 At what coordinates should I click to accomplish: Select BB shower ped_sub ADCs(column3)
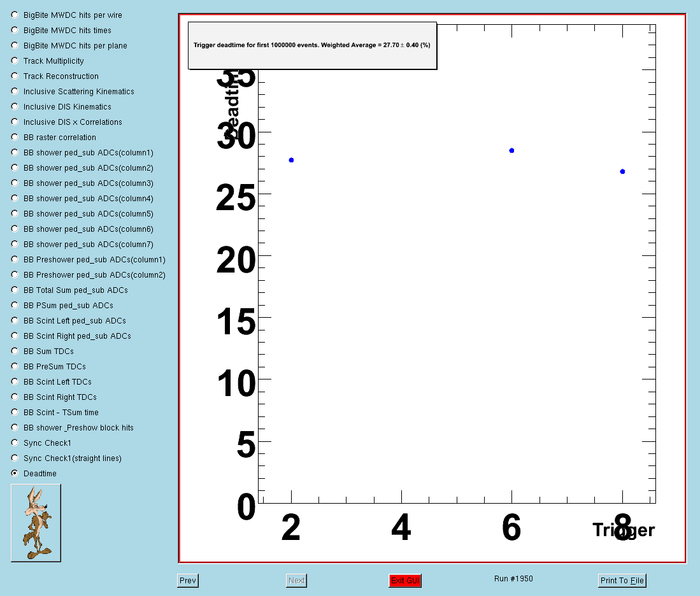(x=15, y=183)
